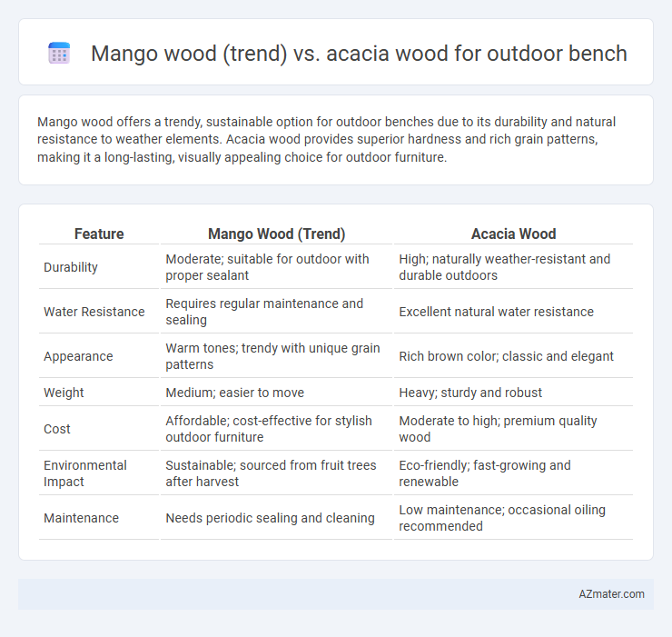Click the 'Mango Wood (Trend)' column header
Viewport: 672px width, 637px height.
[x=276, y=234]
